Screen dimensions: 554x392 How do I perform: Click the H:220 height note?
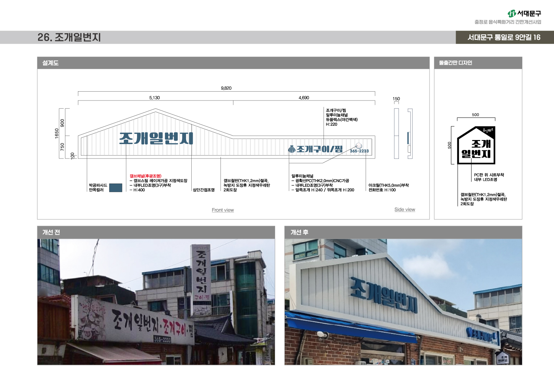332,125
